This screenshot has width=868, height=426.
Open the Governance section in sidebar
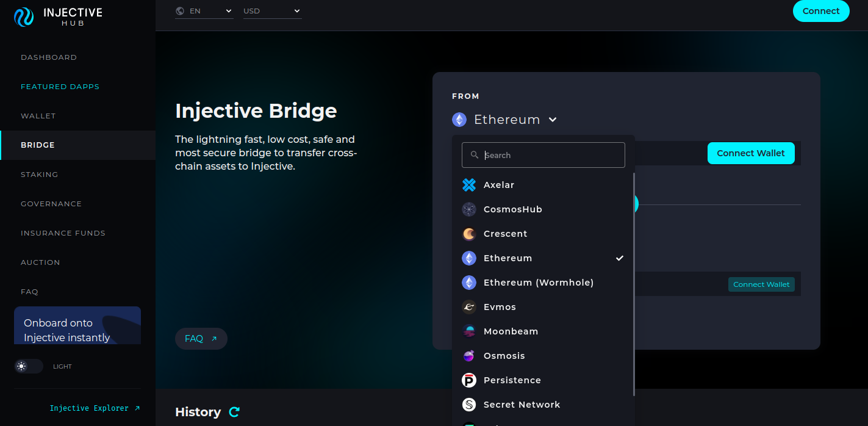point(51,204)
